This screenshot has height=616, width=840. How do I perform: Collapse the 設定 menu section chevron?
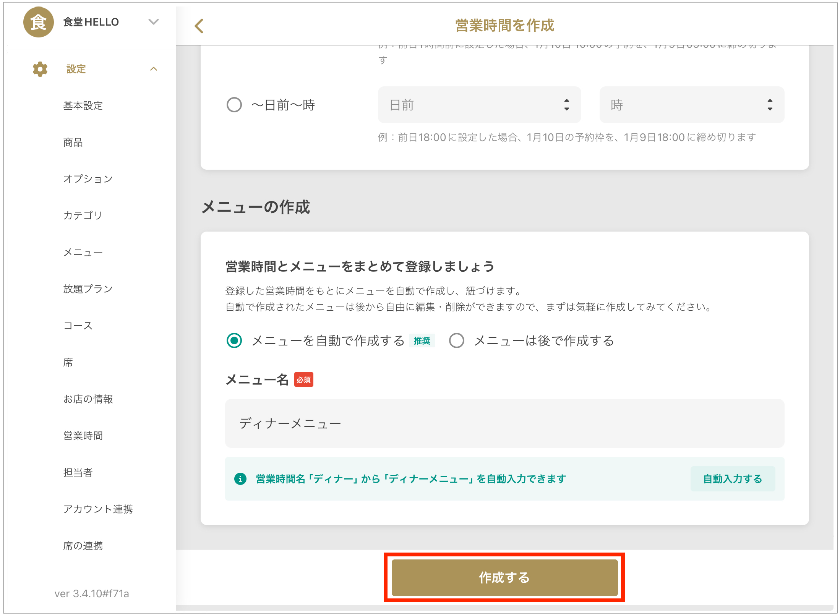point(154,69)
